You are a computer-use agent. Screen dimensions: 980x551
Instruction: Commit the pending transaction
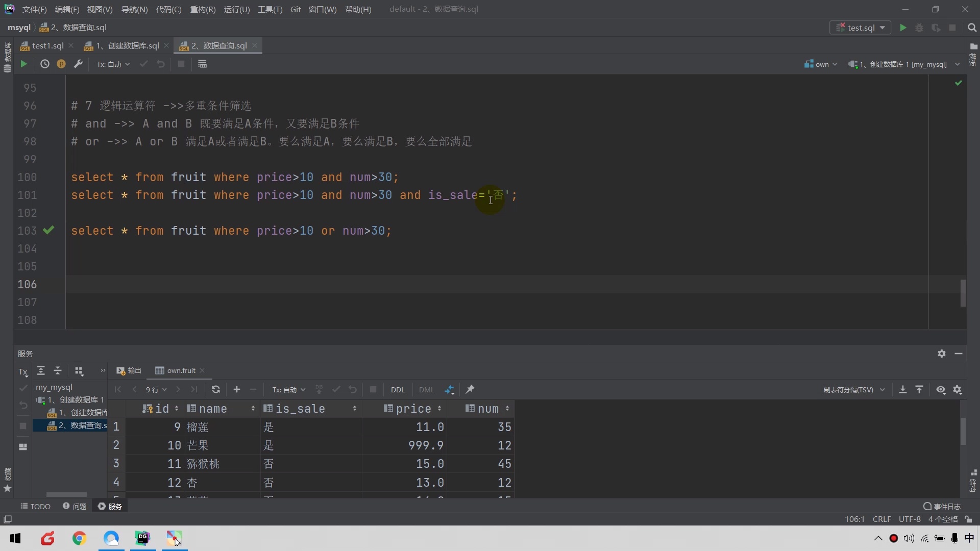tap(143, 64)
